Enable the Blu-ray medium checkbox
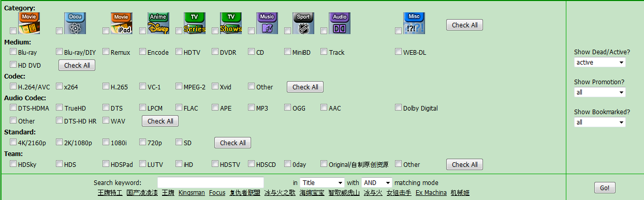The height and width of the screenshot is (200, 644). coord(13,52)
